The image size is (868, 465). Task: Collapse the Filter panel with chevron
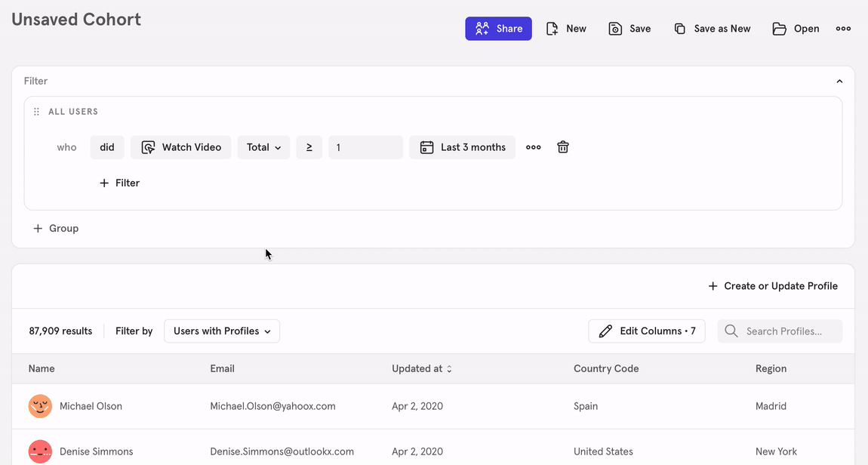click(x=839, y=81)
